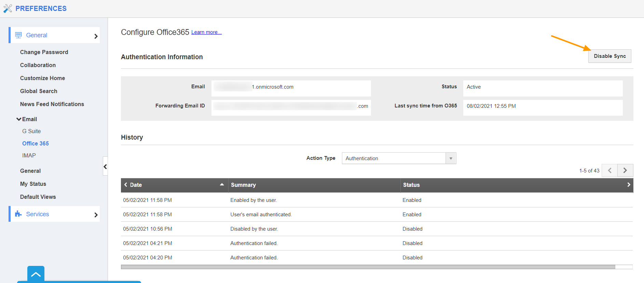This screenshot has width=644, height=283.
Task: Click the left arrow in the Date column header
Action: 126,185
